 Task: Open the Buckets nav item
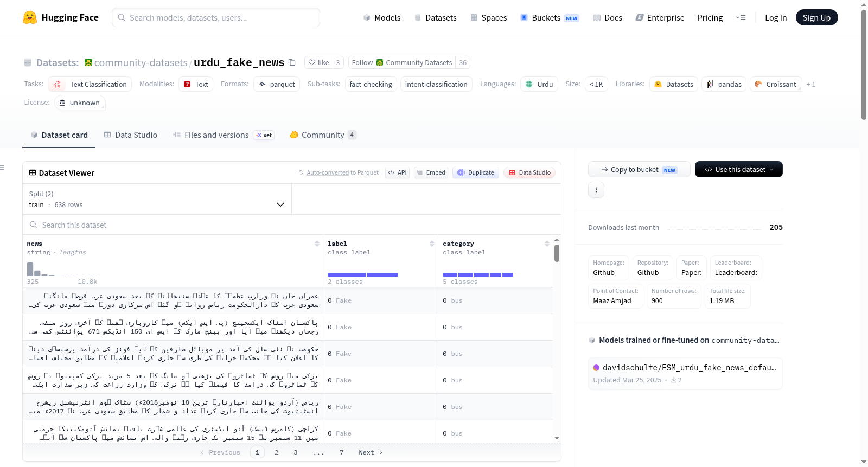[550, 17]
